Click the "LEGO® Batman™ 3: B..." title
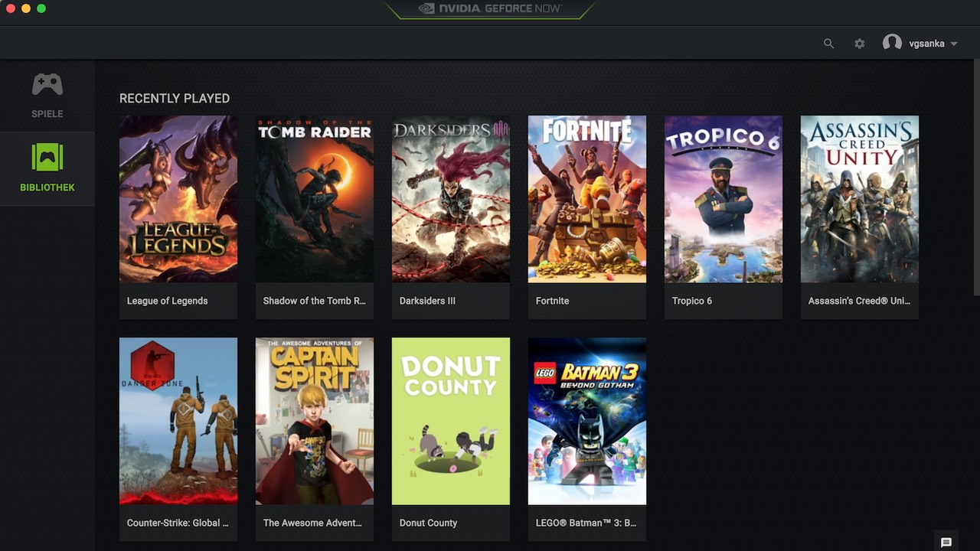Viewport: 980px width, 551px height. point(586,523)
